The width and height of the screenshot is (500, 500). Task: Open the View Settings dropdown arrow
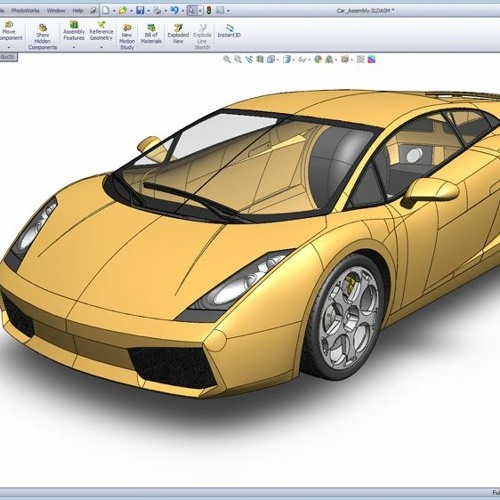coord(352,60)
